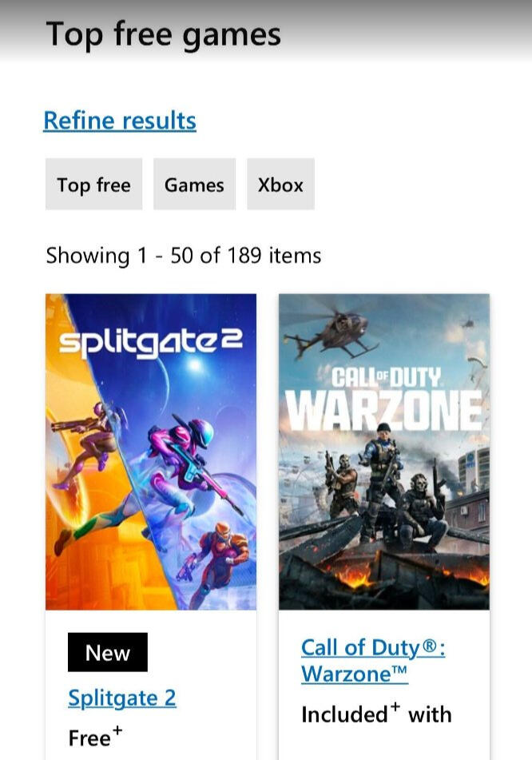Select the Xbox filter chip

point(280,184)
